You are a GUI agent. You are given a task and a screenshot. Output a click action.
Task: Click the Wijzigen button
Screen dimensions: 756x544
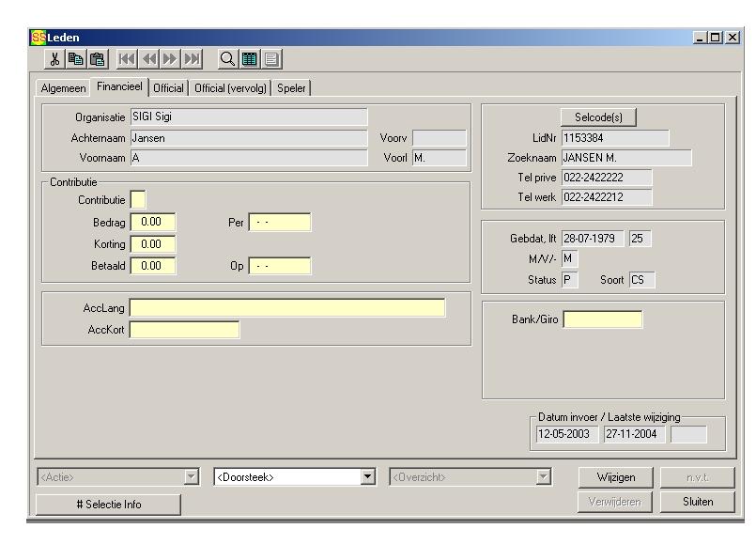[x=616, y=477]
